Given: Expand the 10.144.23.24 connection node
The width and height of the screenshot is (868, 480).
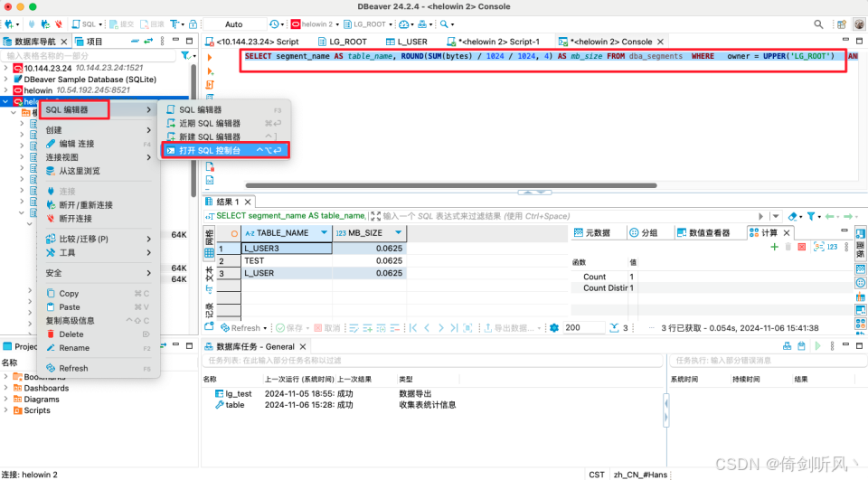Looking at the screenshot, I should point(6,68).
